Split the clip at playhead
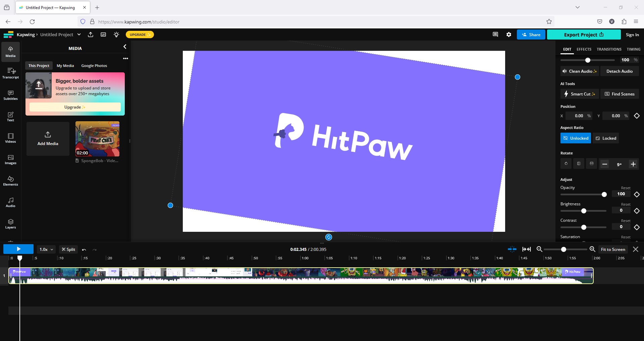The width and height of the screenshot is (644, 341). (68, 250)
